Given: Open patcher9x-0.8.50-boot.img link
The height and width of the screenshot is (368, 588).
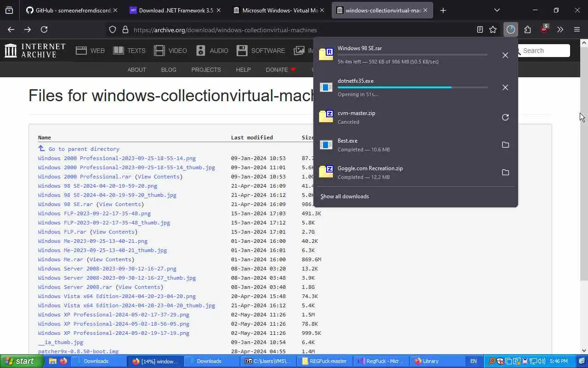Looking at the screenshot, I should (x=78, y=351).
